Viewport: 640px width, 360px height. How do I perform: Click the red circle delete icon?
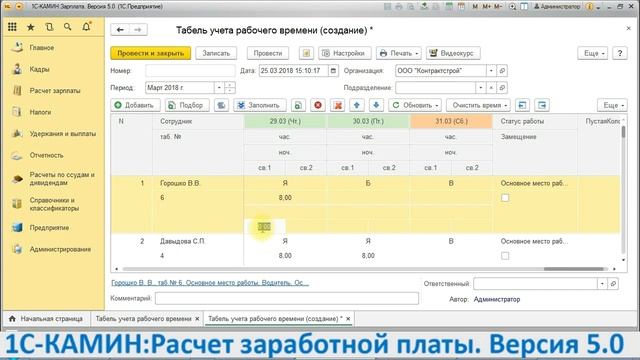pyautogui.click(x=318, y=105)
